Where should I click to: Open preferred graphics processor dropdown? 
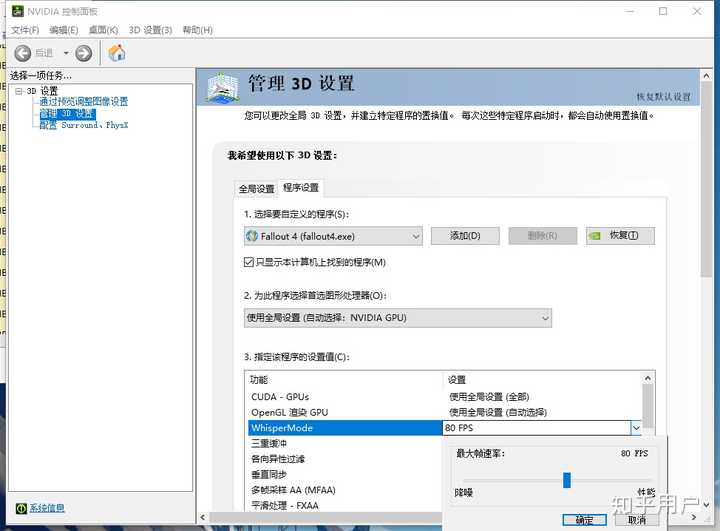click(x=398, y=318)
